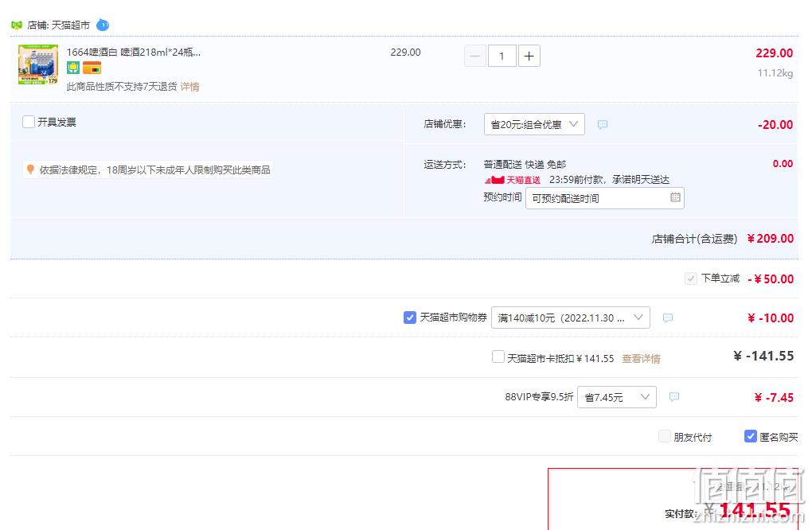
Task: Click the orange location pin warning icon
Action: click(30, 170)
